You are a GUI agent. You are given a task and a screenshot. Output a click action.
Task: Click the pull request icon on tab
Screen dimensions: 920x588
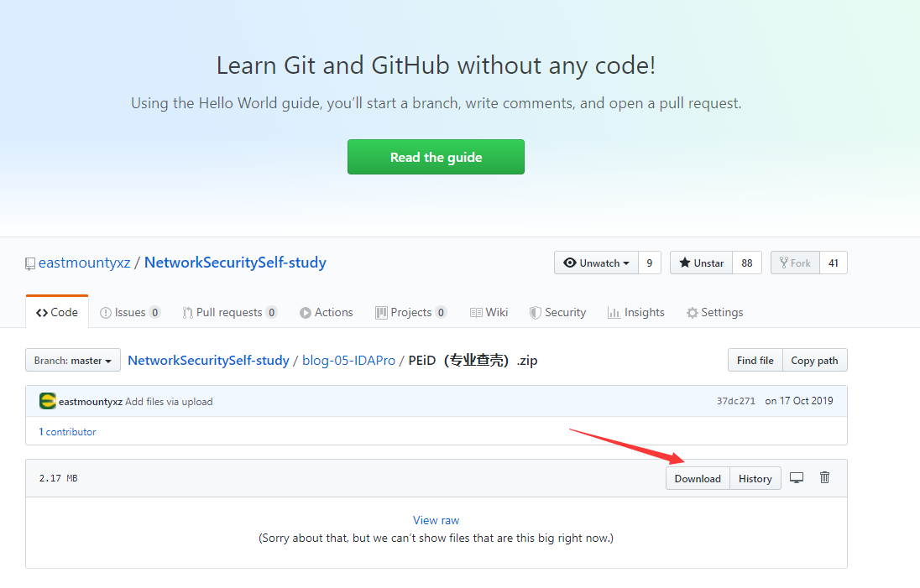(188, 313)
